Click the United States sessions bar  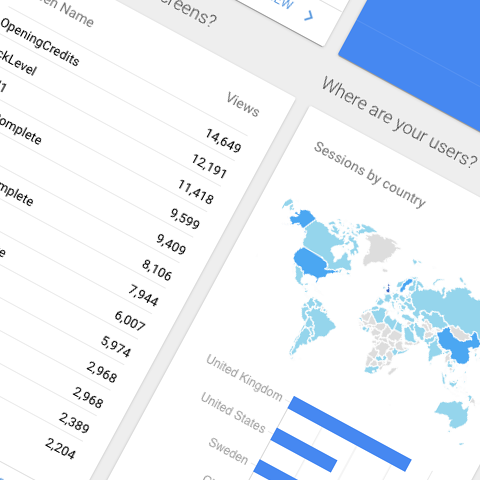click(304, 450)
